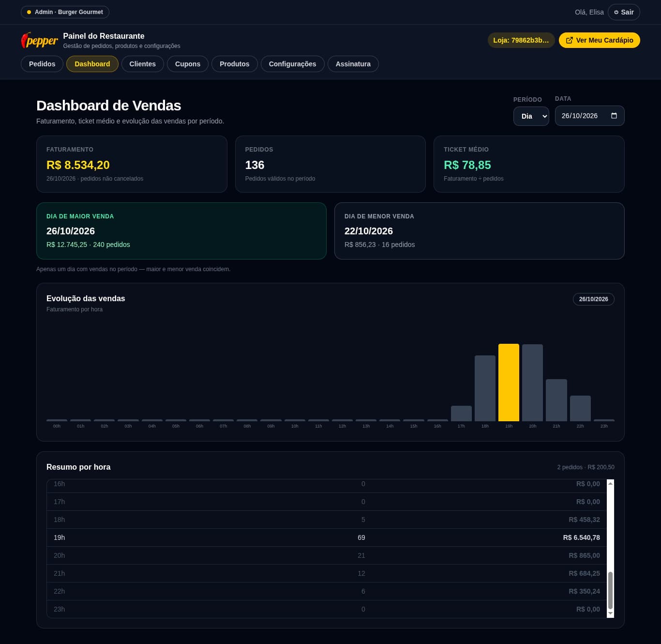Click the Admin · Burger Gourmet badge
The width and height of the screenshot is (661, 644).
(65, 12)
